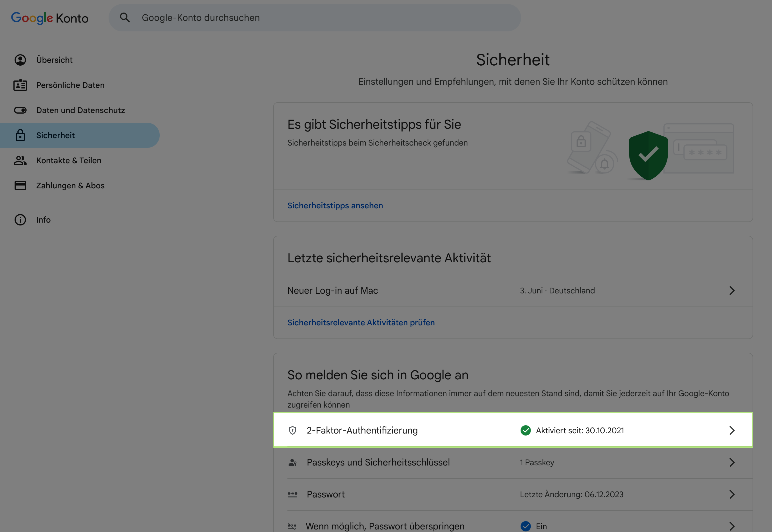Screen dimensions: 772x532
Task: Click Sicherheitsrelevante Aktivitäten prüfen link
Action: tap(361, 323)
